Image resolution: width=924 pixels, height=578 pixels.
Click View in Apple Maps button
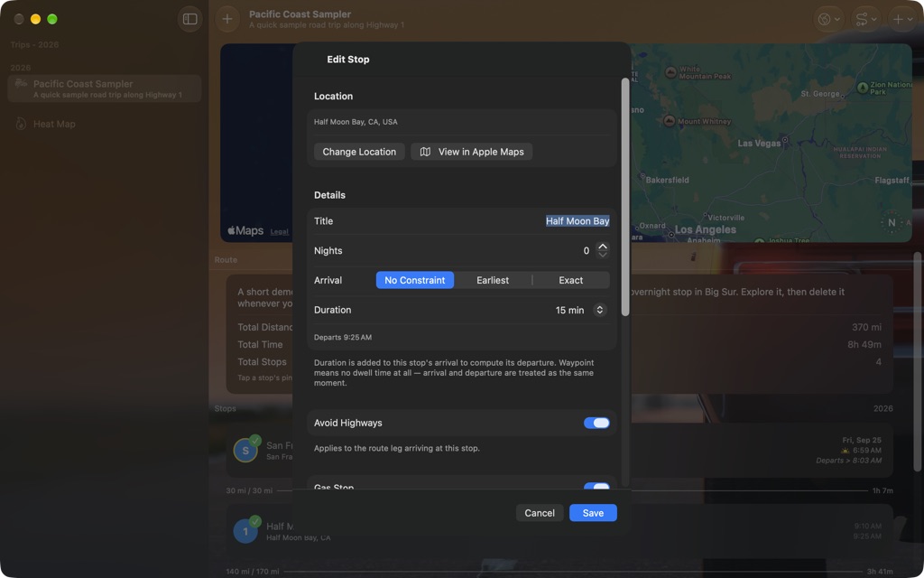471,152
